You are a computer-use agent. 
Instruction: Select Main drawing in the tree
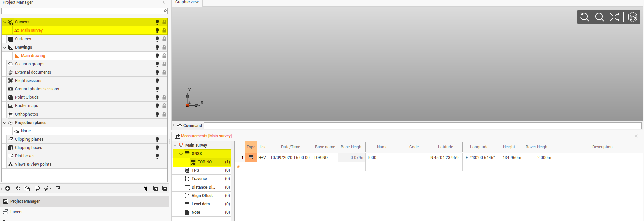(33, 56)
